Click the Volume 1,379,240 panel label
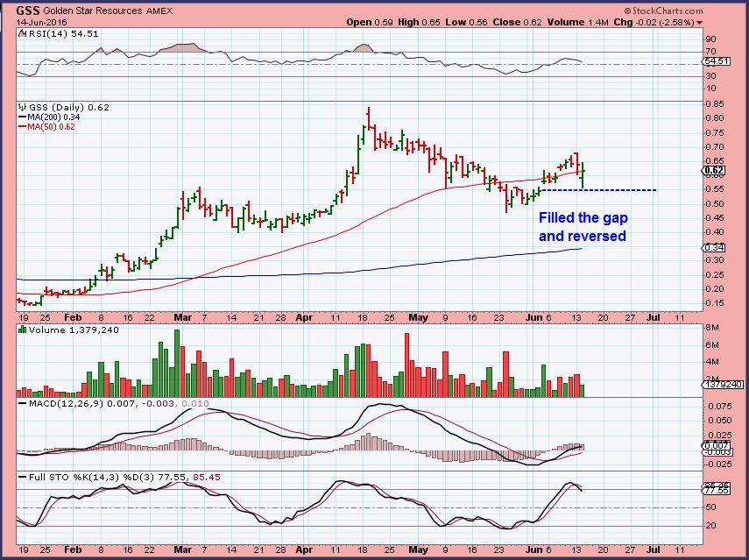 [x=74, y=330]
